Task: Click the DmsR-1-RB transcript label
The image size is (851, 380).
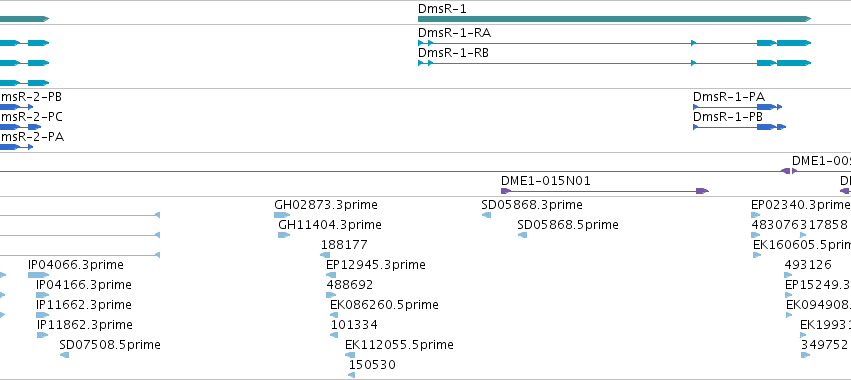Action: coord(453,53)
